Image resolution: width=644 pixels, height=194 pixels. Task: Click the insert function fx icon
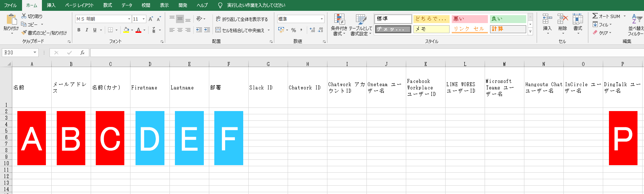(x=82, y=53)
